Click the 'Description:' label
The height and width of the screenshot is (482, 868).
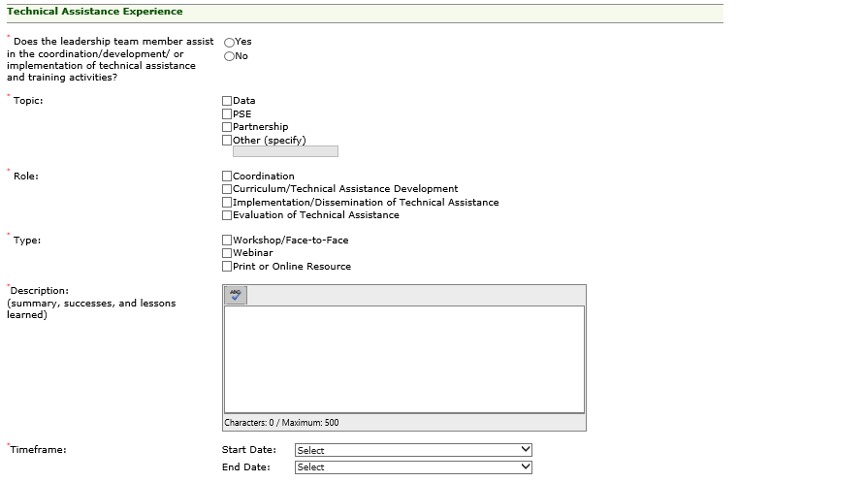[x=40, y=291]
